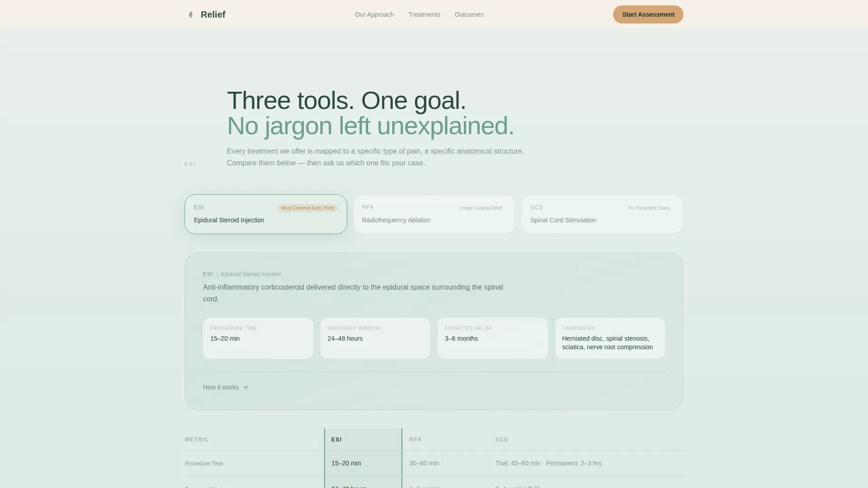Click the Most Common Entry Point badge
This screenshot has height=488, width=868.
click(307, 208)
